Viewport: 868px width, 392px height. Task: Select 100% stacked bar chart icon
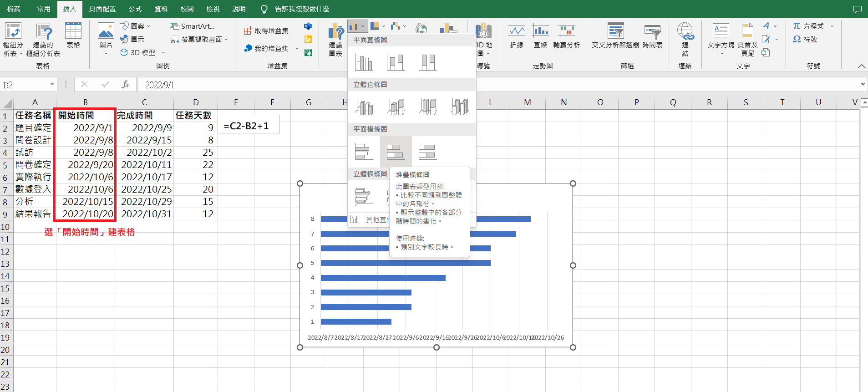coord(427,151)
